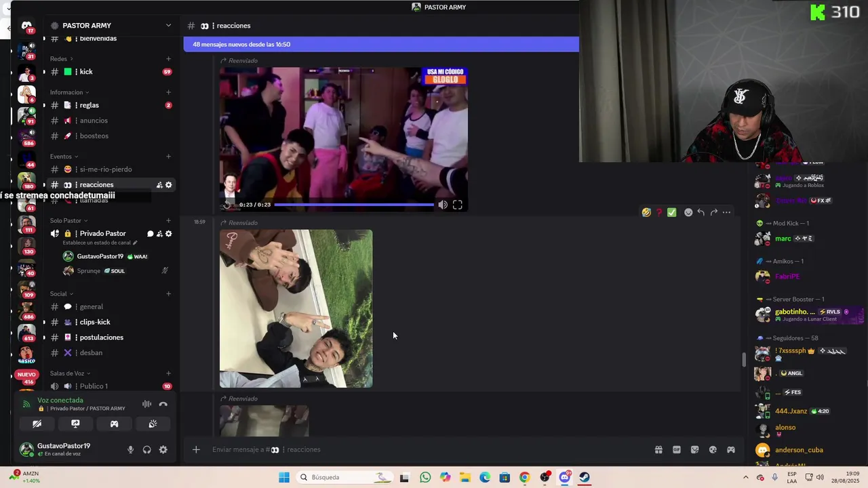The height and width of the screenshot is (488, 868).
Task: Disconnect from the voice channel
Action: tap(163, 404)
